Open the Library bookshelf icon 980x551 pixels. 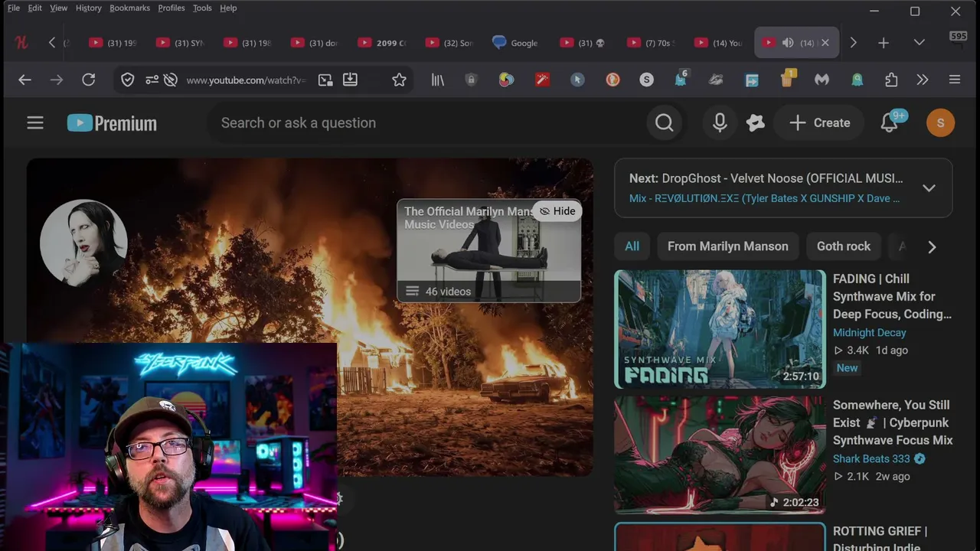pos(438,80)
